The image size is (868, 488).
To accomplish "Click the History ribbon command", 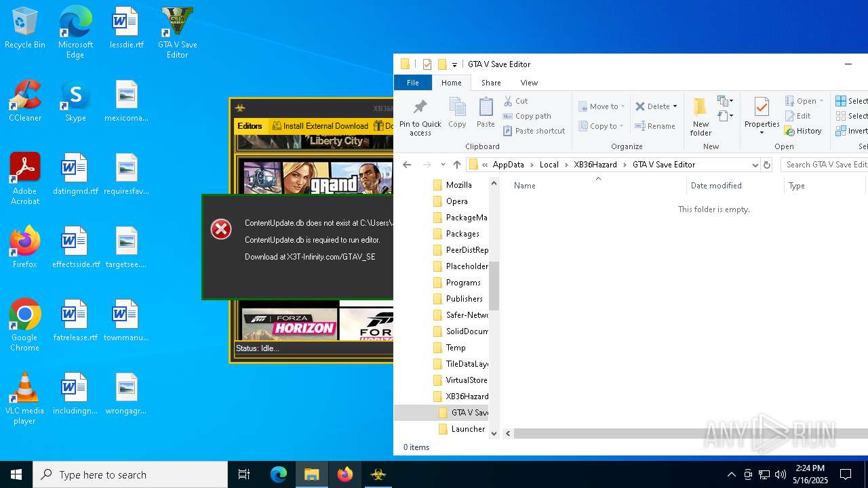I will click(x=803, y=131).
